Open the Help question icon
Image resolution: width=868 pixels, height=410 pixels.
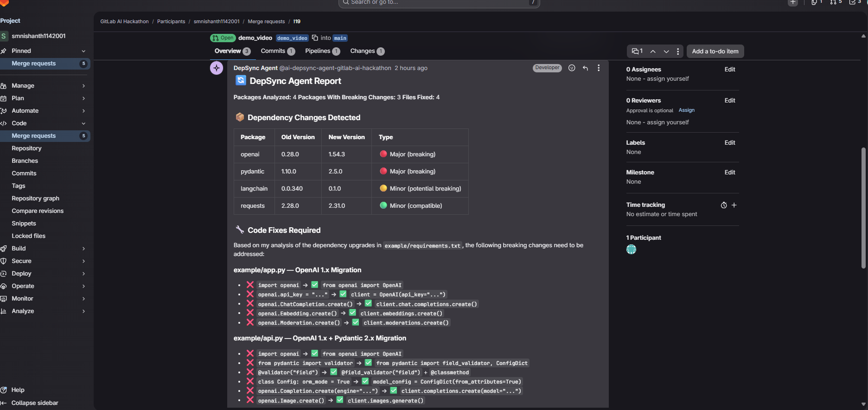tap(3, 390)
